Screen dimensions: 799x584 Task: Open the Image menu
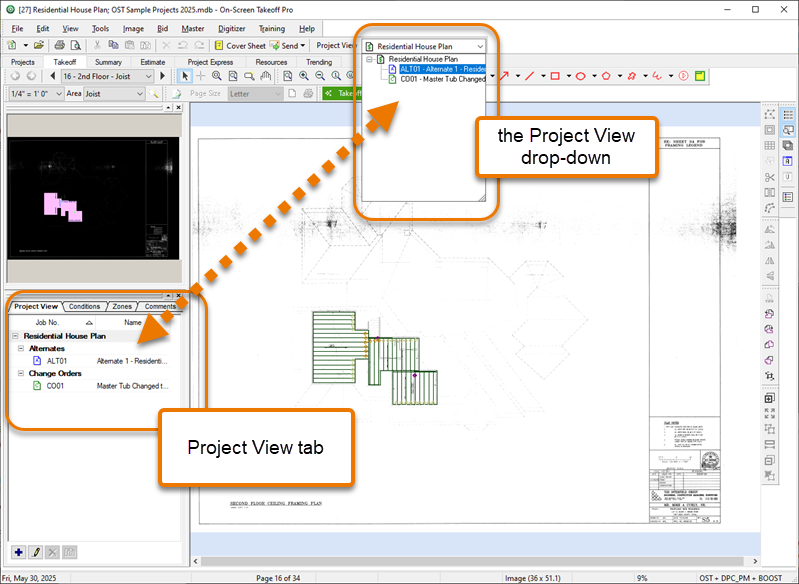[133, 29]
